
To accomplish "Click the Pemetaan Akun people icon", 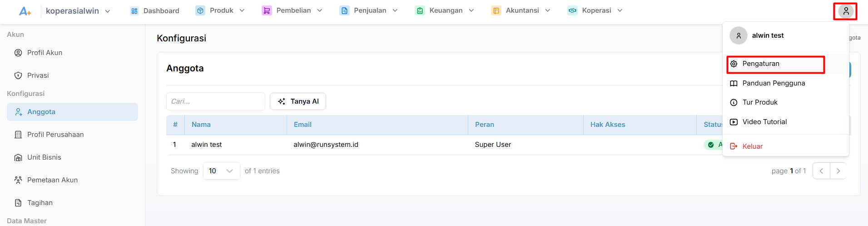I will pos(18,180).
